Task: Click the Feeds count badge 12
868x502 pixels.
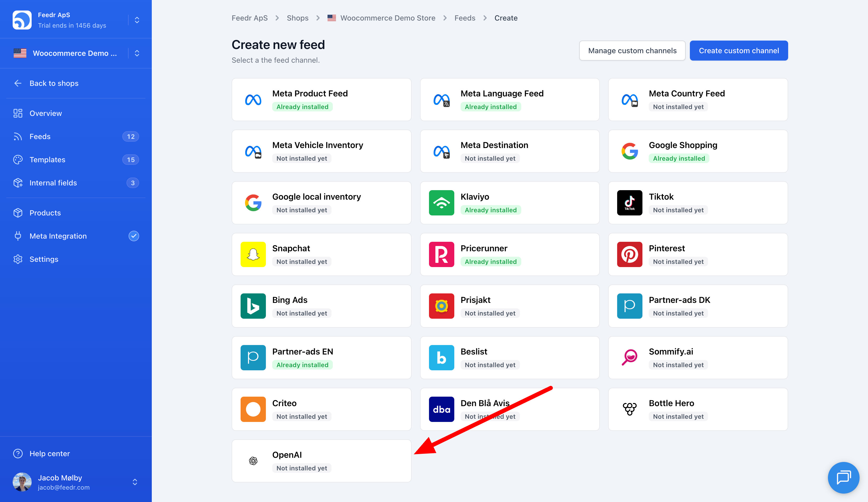Action: (x=130, y=136)
